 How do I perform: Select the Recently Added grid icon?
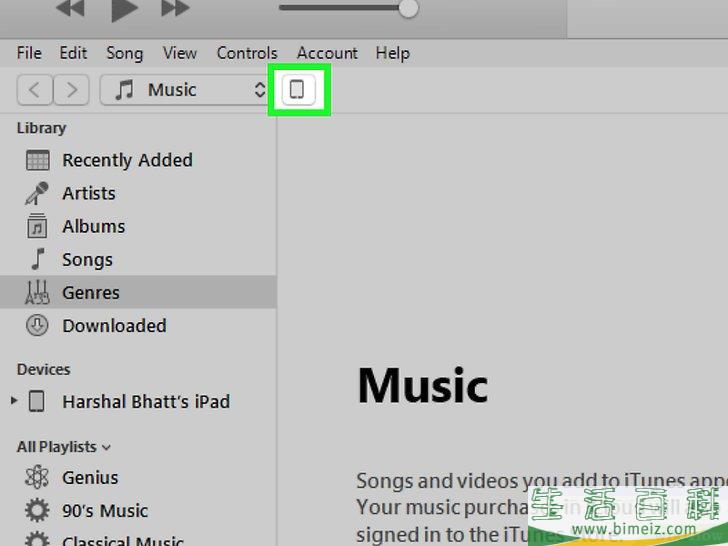tap(38, 160)
